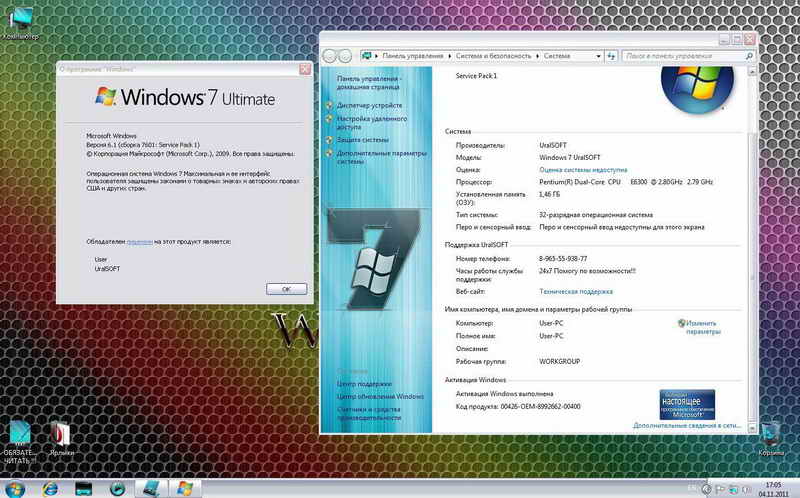Click the Back navigation arrow in System window
The height and width of the screenshot is (498, 800).
[330, 56]
